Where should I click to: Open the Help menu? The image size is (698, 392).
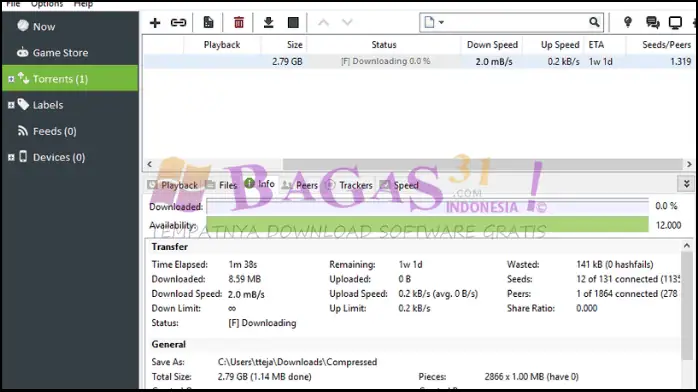pos(83,4)
